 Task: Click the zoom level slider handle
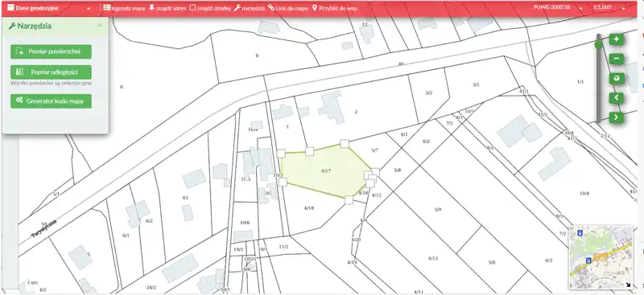click(x=599, y=44)
